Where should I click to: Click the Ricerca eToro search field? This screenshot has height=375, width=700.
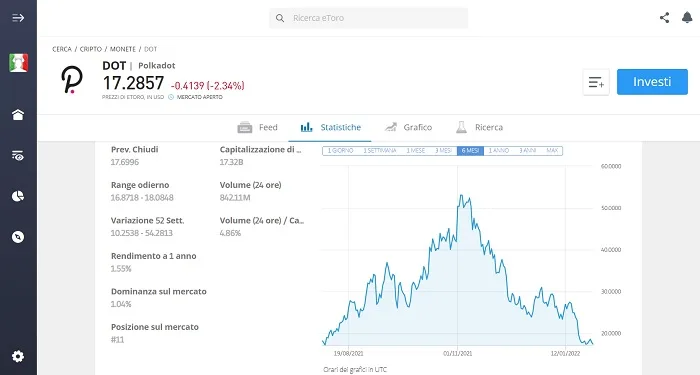(x=368, y=18)
